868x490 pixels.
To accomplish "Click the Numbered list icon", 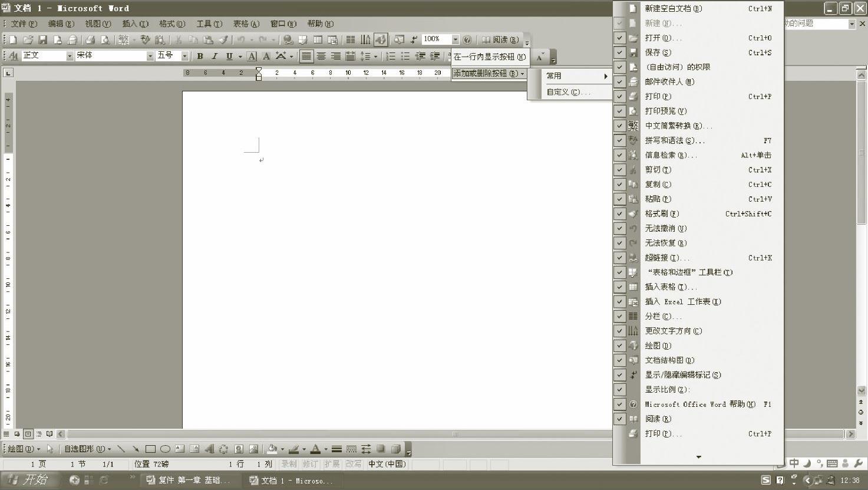I will [391, 56].
